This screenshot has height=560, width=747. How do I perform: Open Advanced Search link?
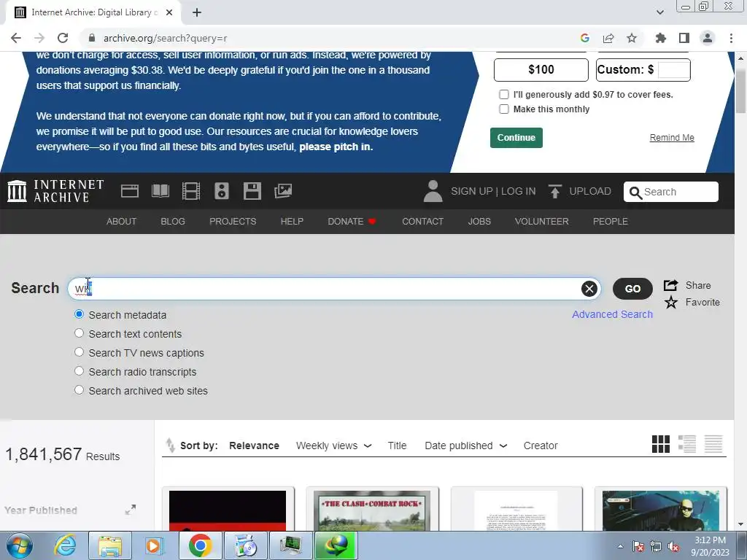[612, 314]
